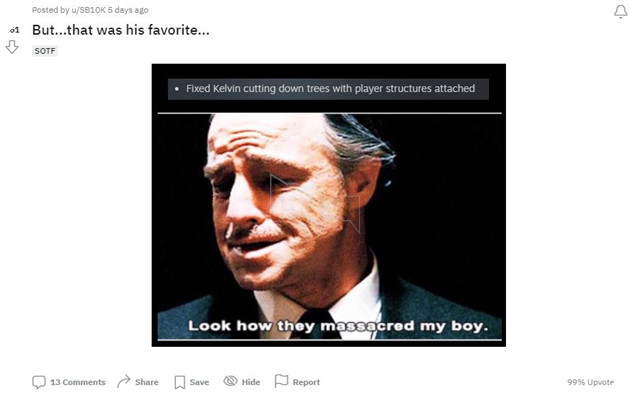Click the 'Fixed Kelvin cutting down trees' patch note
The width and height of the screenshot is (630, 407).
point(328,89)
